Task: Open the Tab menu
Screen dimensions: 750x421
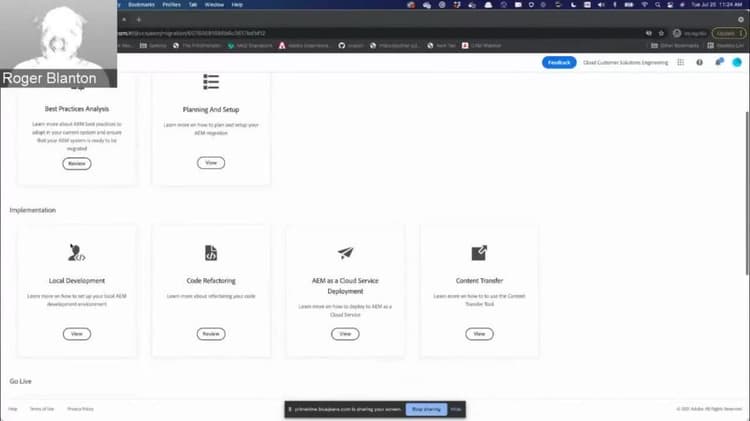Action: 193,5
